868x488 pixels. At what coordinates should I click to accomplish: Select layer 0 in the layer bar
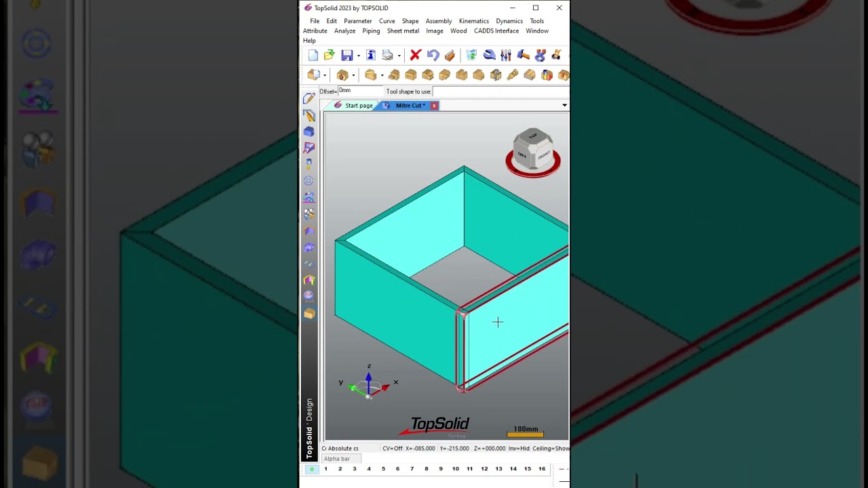click(x=311, y=469)
